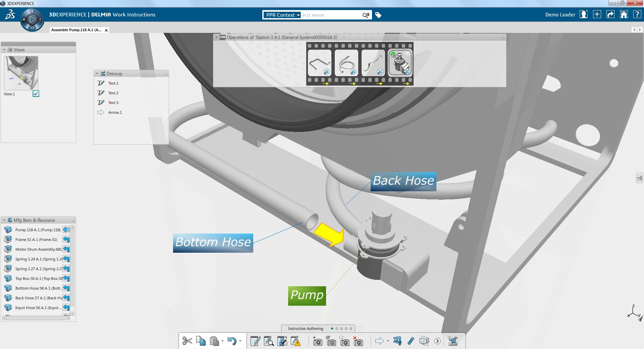This screenshot has height=349, width=644.
Task: Toggle blue arrow for Frame.51 row
Action: [x=66, y=240]
